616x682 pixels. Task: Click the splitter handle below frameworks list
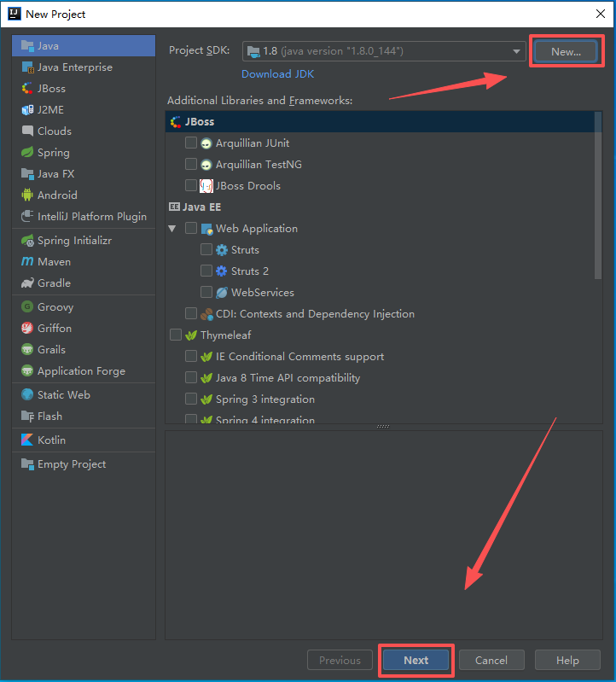tap(383, 426)
